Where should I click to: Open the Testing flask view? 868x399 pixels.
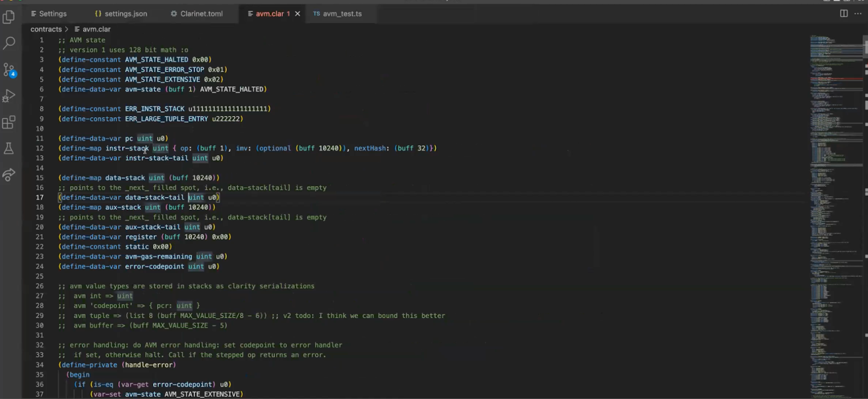[x=9, y=149]
